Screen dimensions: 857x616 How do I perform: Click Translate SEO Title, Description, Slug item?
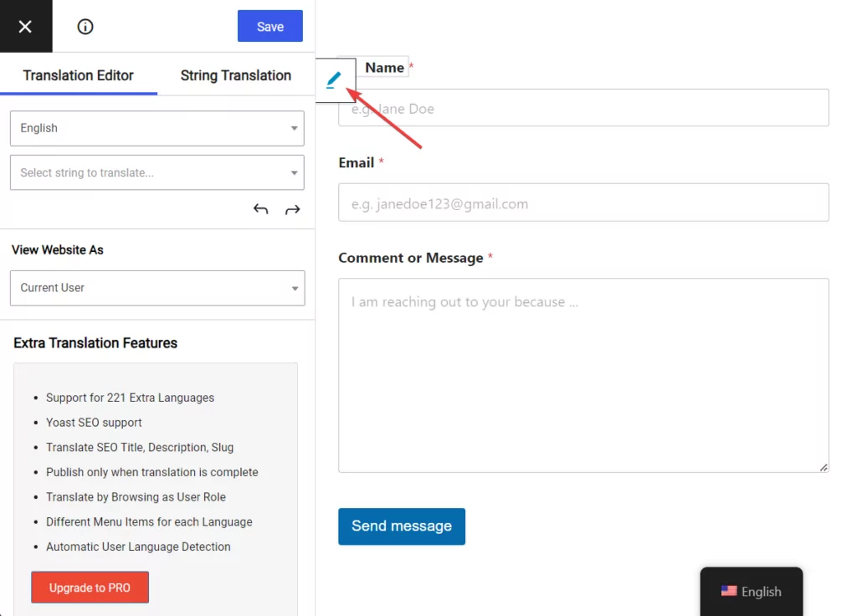[140, 448]
